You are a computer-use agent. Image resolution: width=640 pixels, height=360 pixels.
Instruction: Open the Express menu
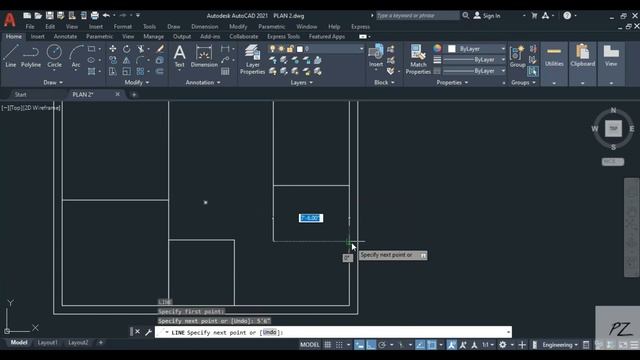(x=360, y=27)
